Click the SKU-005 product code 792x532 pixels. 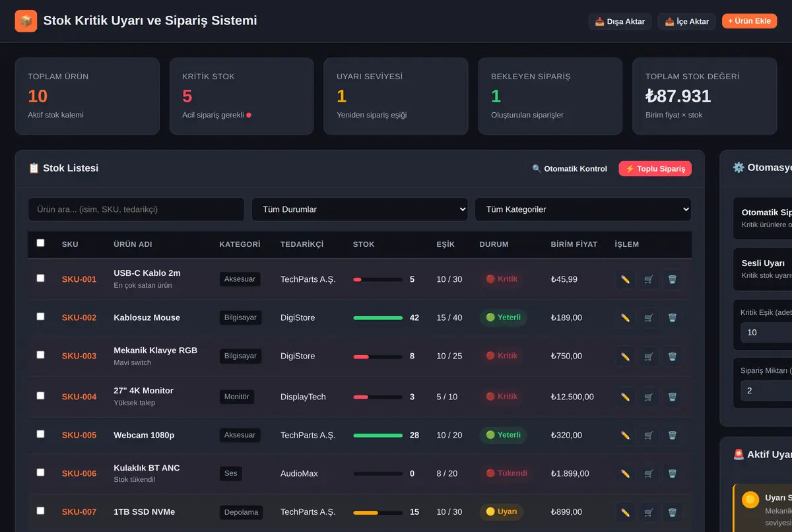79,435
